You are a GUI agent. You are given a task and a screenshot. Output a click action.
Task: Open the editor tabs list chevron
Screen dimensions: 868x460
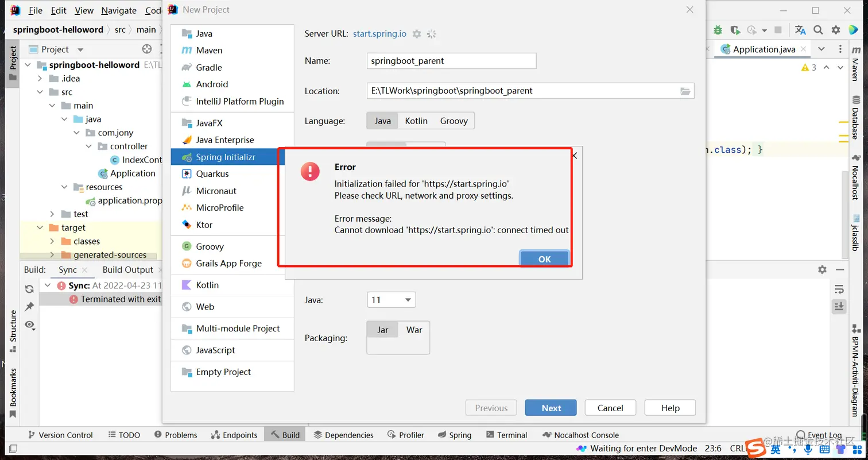coord(821,49)
